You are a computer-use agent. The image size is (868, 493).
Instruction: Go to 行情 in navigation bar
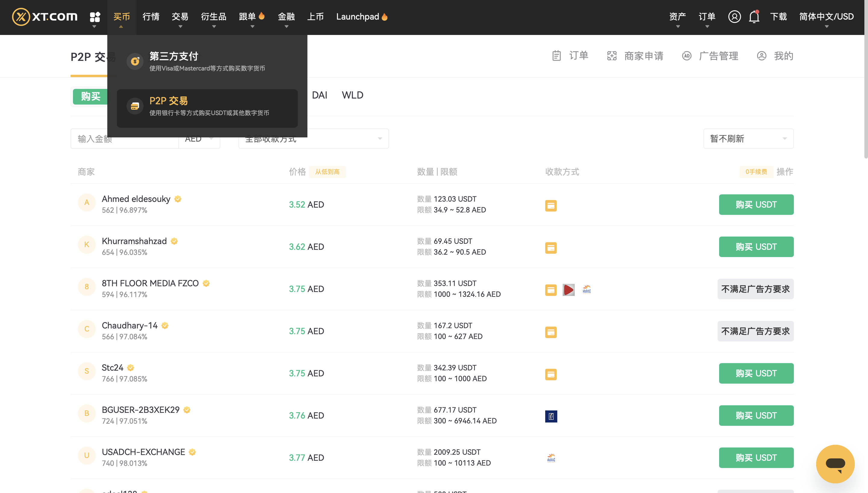(151, 17)
